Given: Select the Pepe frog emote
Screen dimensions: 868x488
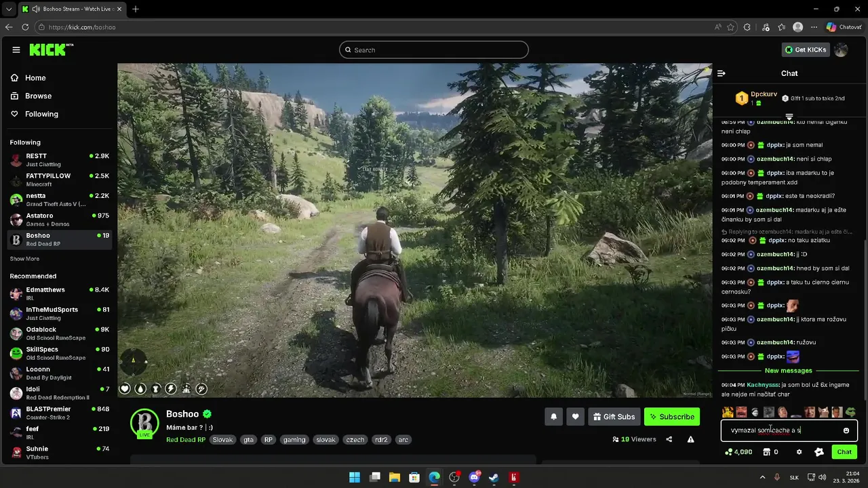Looking at the screenshot, I should click(850, 412).
